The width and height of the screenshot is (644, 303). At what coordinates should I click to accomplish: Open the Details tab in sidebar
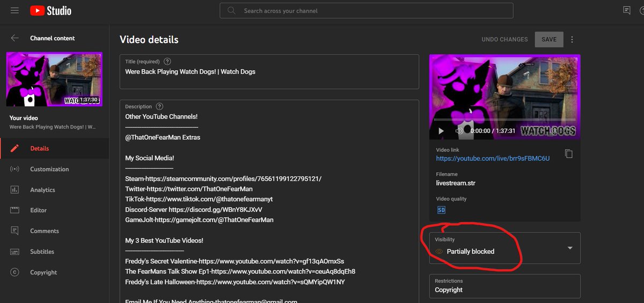[x=54, y=149]
